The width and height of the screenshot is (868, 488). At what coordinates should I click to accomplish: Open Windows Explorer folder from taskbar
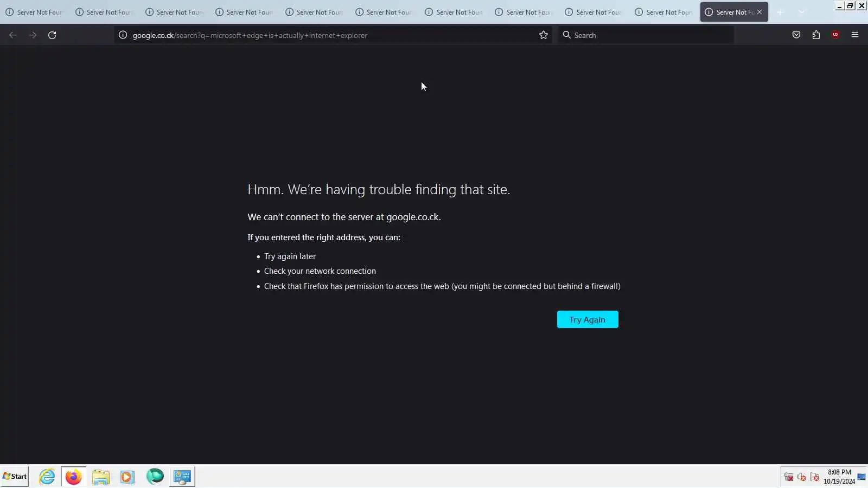click(100, 477)
